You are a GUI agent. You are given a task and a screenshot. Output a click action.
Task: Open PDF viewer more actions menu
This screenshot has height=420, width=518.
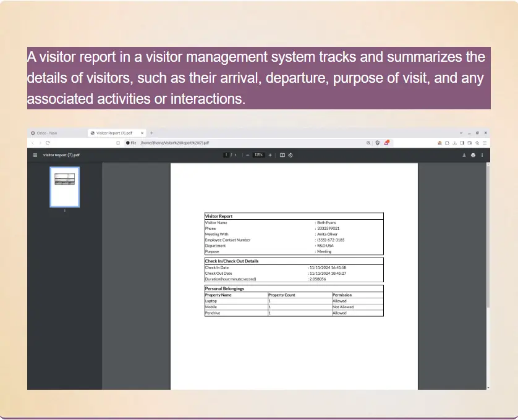pyautogui.click(x=482, y=155)
